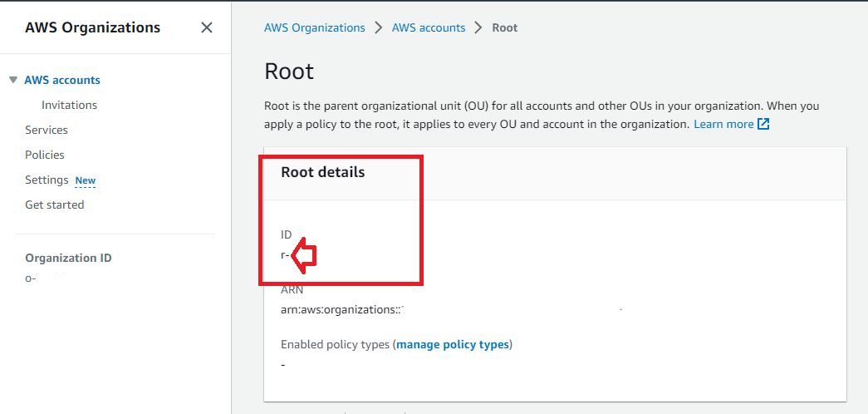Click AWS Organizations breadcrumb link
Screen dimensions: 868x414
coord(315,27)
